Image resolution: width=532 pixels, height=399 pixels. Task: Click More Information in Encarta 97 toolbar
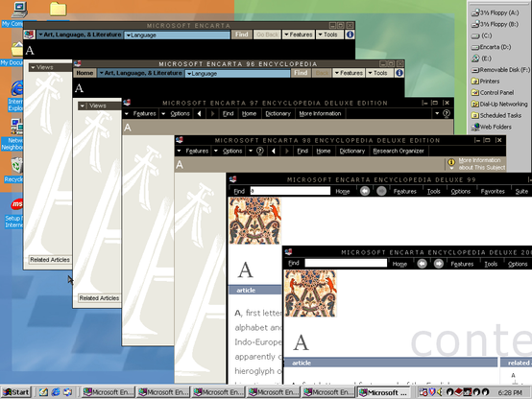tap(320, 113)
